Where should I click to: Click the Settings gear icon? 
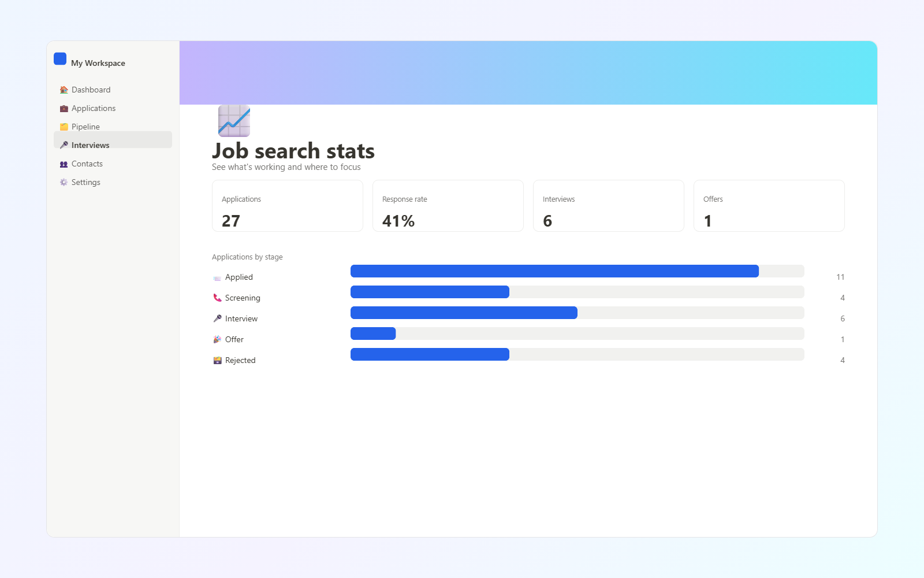[64, 182]
